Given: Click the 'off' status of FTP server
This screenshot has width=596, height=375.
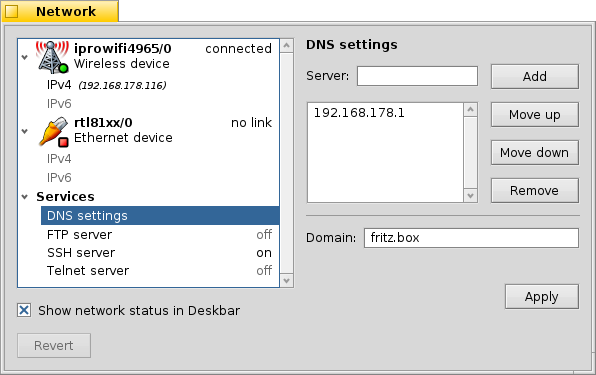Looking at the screenshot, I should [264, 234].
